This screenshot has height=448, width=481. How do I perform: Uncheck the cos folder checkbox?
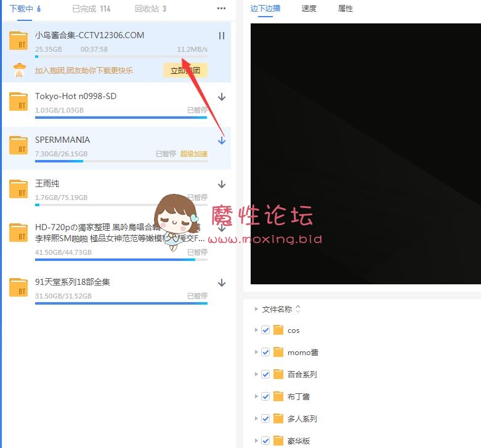[x=265, y=330]
